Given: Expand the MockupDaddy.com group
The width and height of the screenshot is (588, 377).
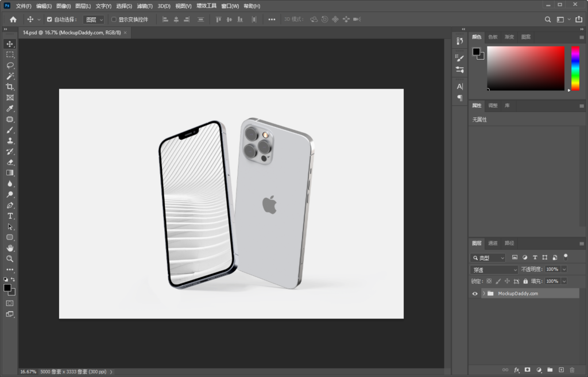Looking at the screenshot, I should point(483,293).
